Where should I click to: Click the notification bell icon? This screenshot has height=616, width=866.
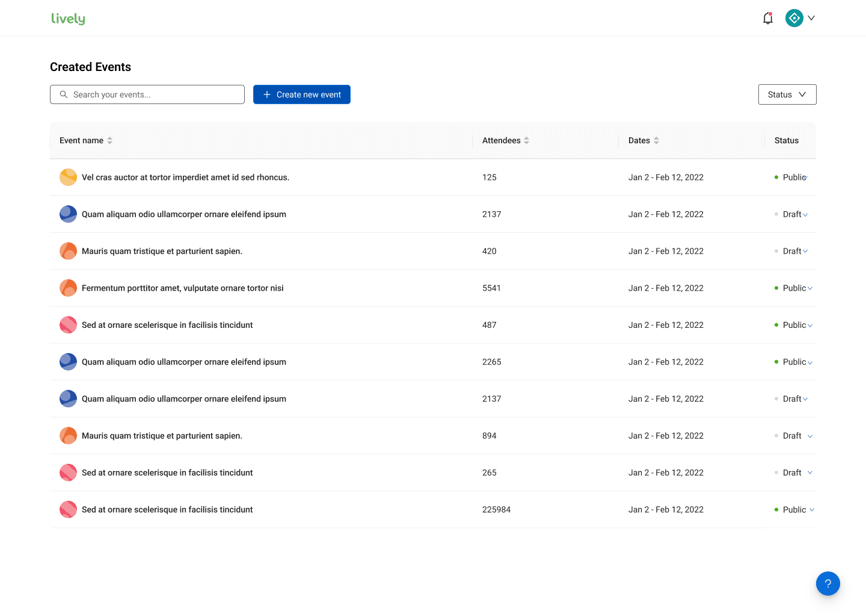(767, 17)
